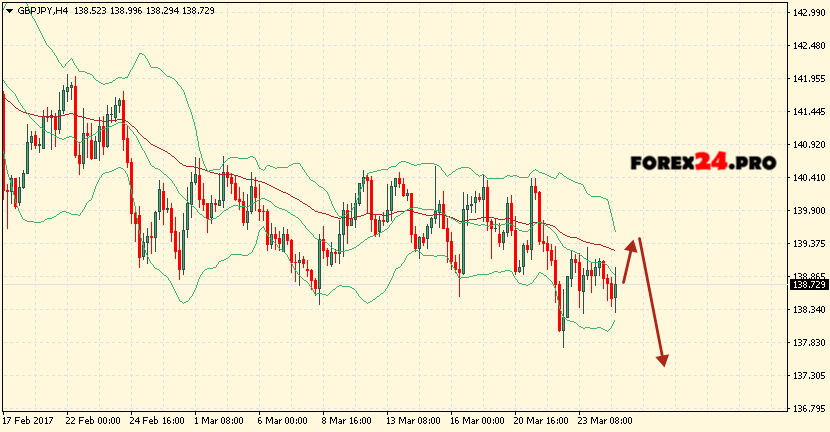This screenshot has width=830, height=432.
Task: Click the 136.795 price axis label
Action: (807, 408)
